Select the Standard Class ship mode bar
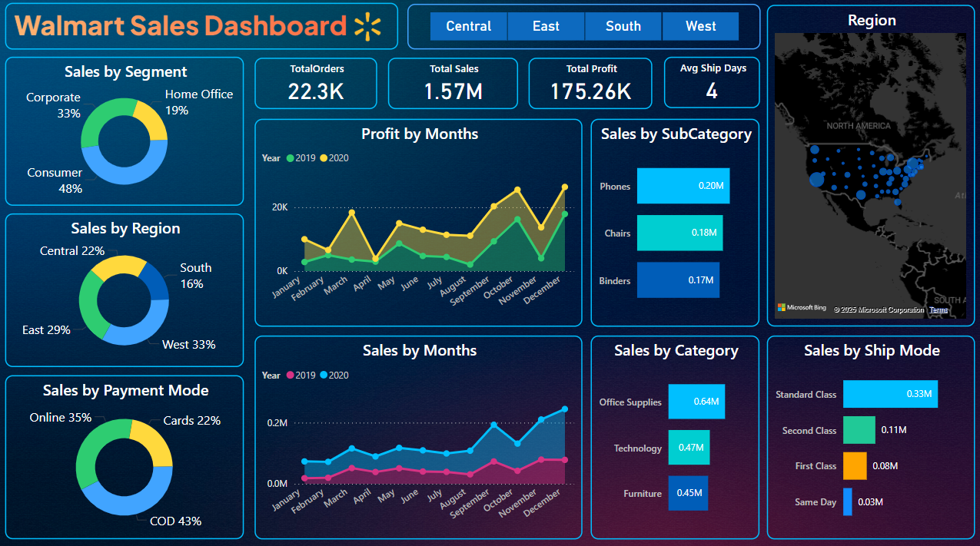Image resolution: width=980 pixels, height=546 pixels. [890, 394]
